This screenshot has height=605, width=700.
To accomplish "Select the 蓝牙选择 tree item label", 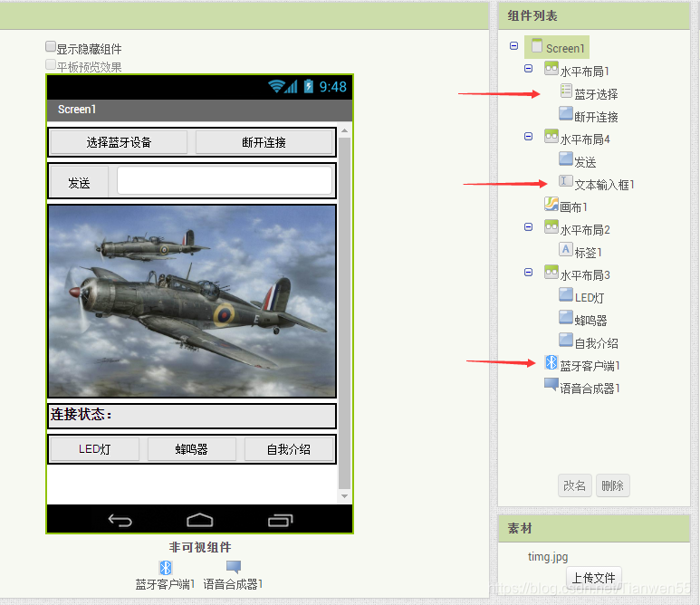I will point(596,94).
